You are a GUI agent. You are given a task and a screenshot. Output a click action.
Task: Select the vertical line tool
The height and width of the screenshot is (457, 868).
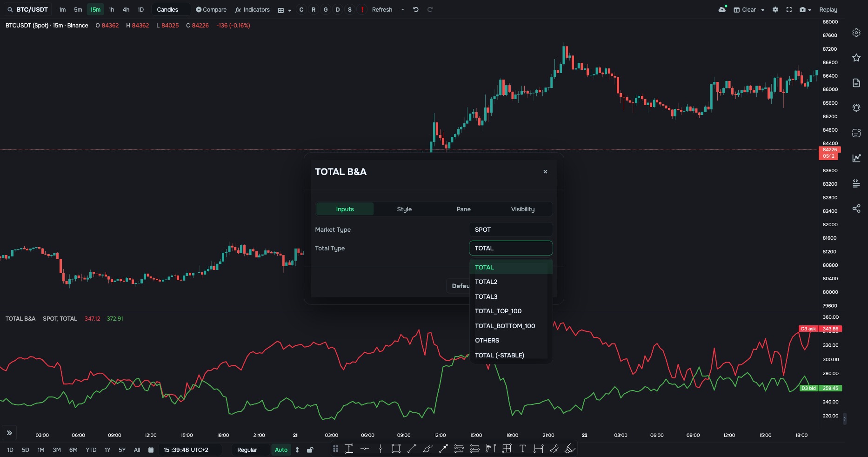tap(381, 449)
